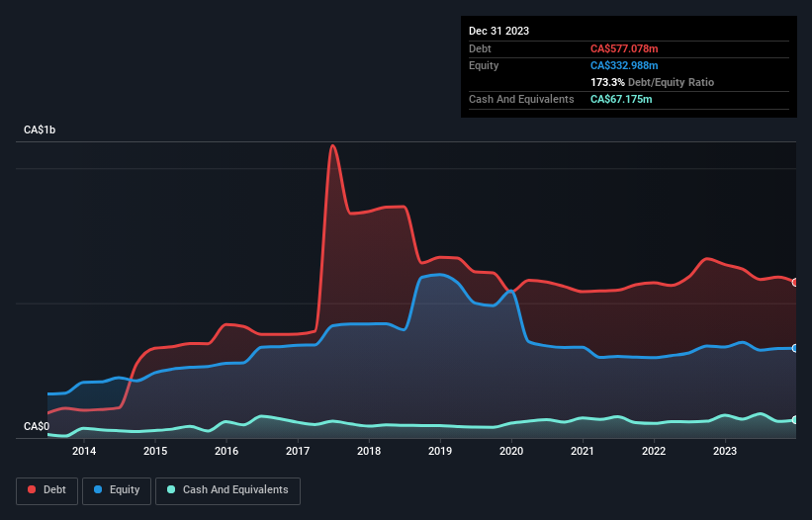Click the Dec 31 2023 tooltip date
This screenshot has width=812, height=520.
coord(498,31)
